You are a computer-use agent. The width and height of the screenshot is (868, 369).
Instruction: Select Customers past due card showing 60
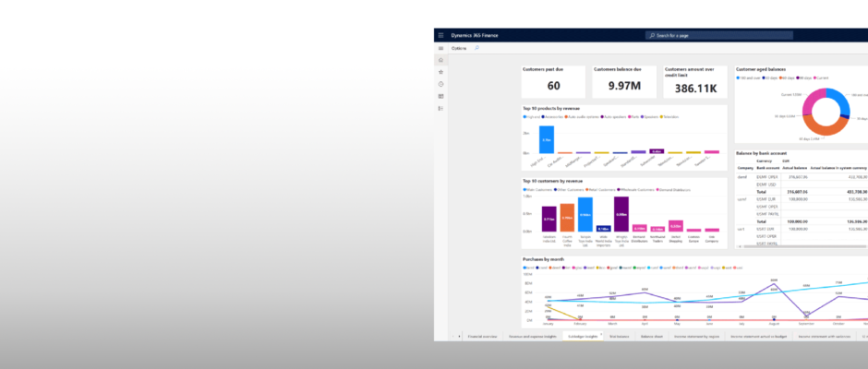tap(553, 82)
